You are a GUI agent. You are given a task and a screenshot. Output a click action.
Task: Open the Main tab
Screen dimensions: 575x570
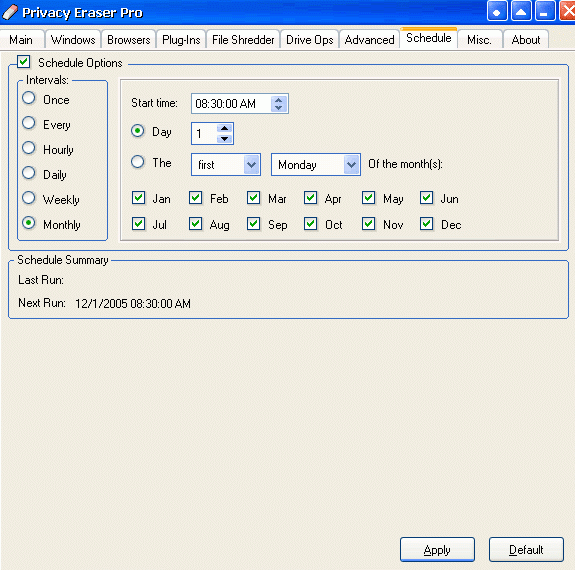(21, 40)
